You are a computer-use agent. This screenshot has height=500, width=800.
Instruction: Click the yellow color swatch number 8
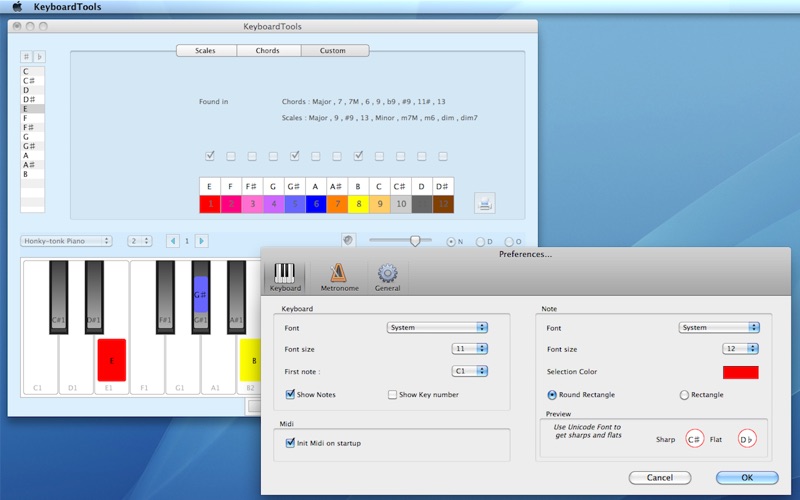[x=358, y=204]
